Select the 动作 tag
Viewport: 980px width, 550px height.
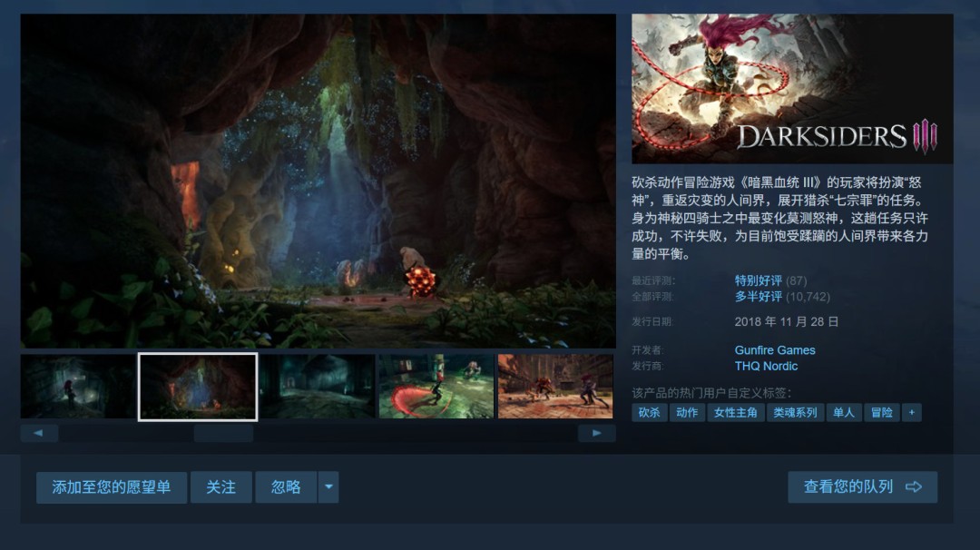coord(688,412)
